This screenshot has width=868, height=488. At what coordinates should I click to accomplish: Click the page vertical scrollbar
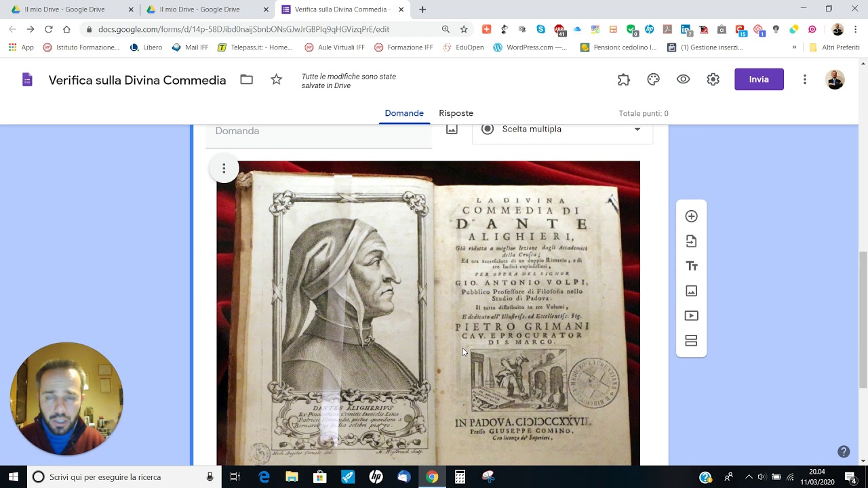[x=863, y=319]
